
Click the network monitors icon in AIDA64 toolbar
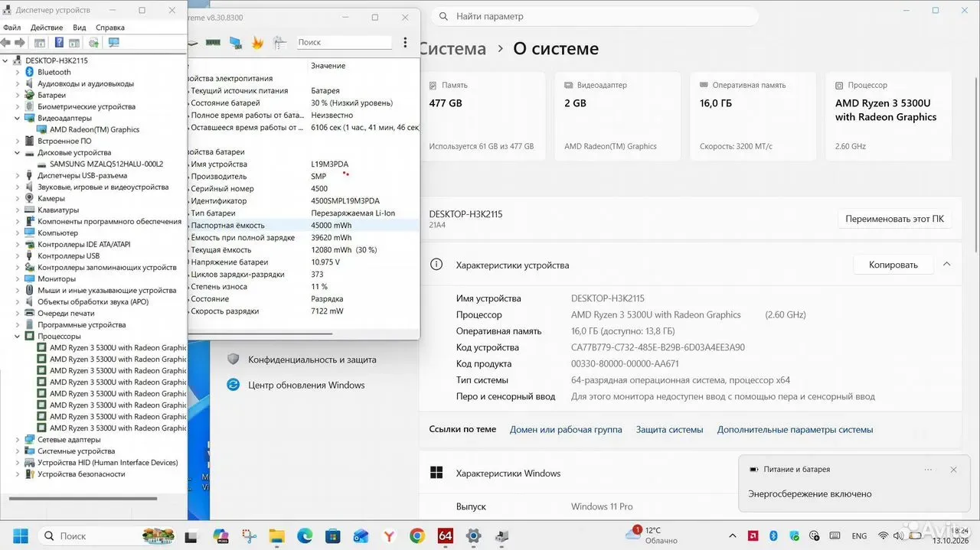point(236,43)
